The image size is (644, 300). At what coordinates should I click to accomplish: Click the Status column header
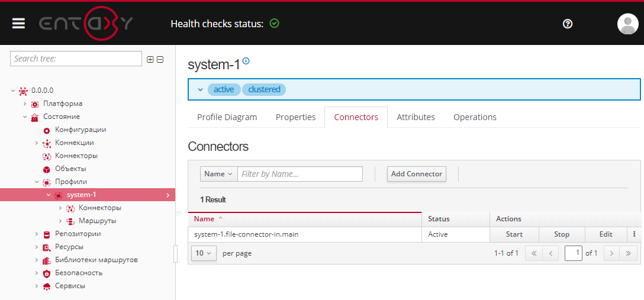[456, 219]
